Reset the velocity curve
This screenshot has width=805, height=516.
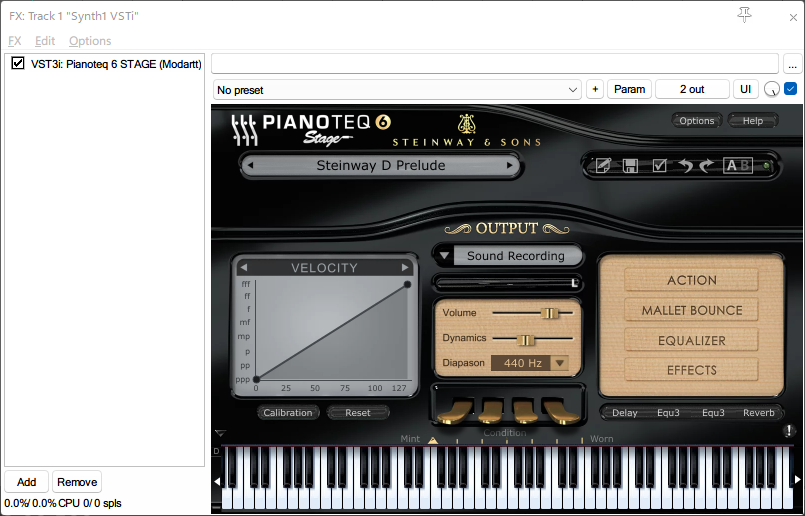pos(357,413)
